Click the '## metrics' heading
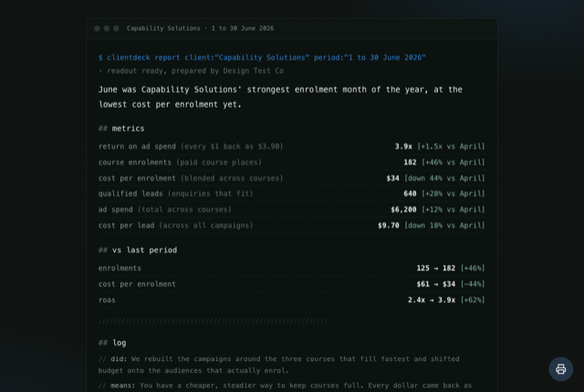The width and height of the screenshot is (584, 392). pyautogui.click(x=121, y=129)
